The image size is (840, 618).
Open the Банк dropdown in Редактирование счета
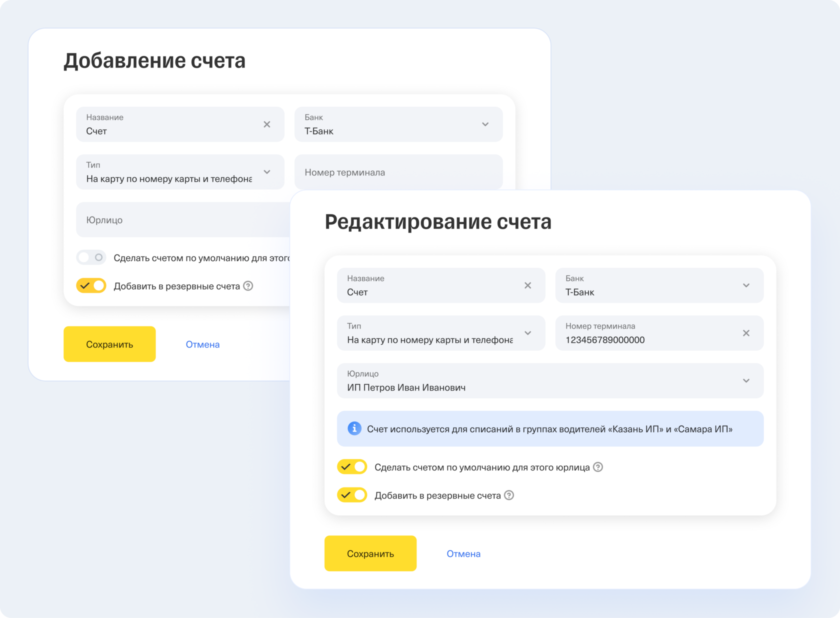746,285
